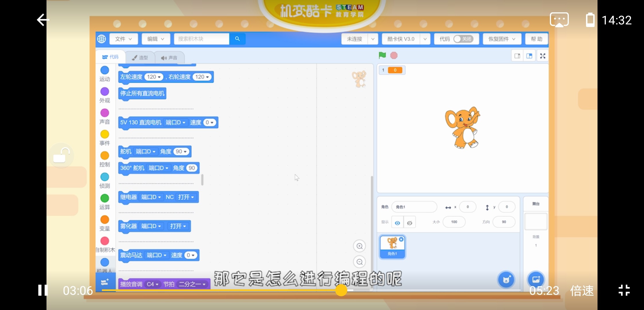Switch to the 造型 tab
The height and width of the screenshot is (310, 644).
click(140, 58)
